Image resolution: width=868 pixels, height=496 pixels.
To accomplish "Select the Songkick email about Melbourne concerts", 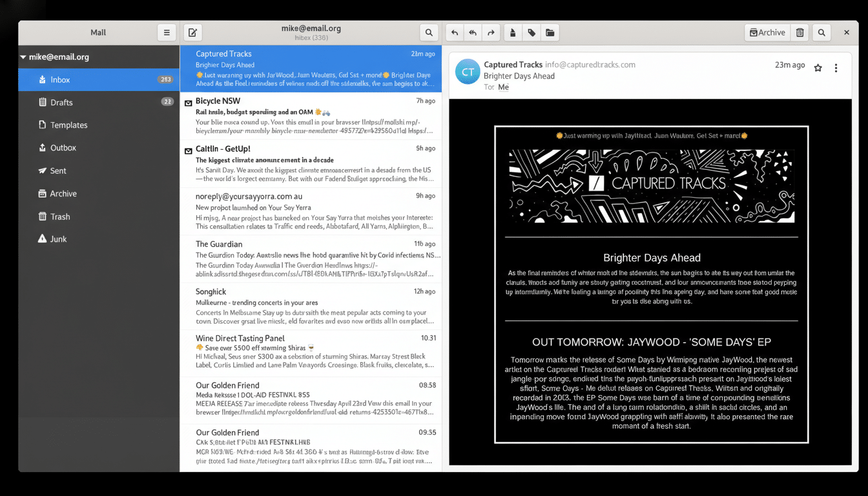I will (x=312, y=302).
